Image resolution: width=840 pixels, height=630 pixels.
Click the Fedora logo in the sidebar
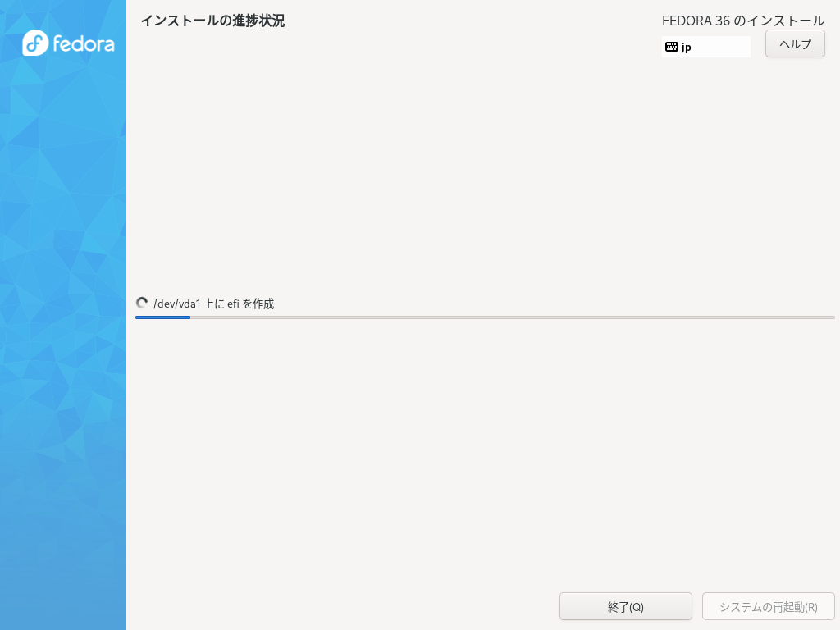click(69, 43)
